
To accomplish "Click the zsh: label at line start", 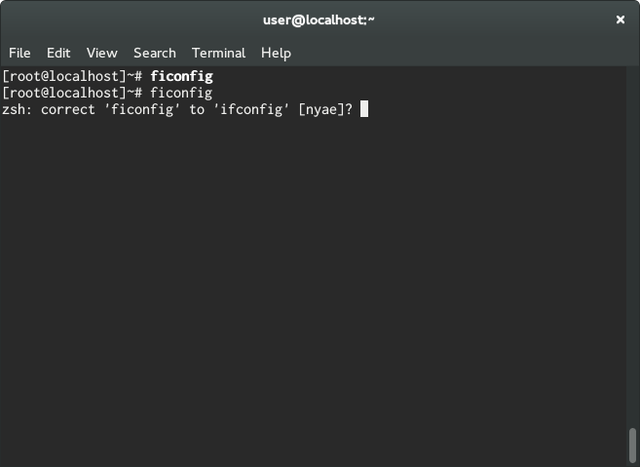I will (17, 109).
